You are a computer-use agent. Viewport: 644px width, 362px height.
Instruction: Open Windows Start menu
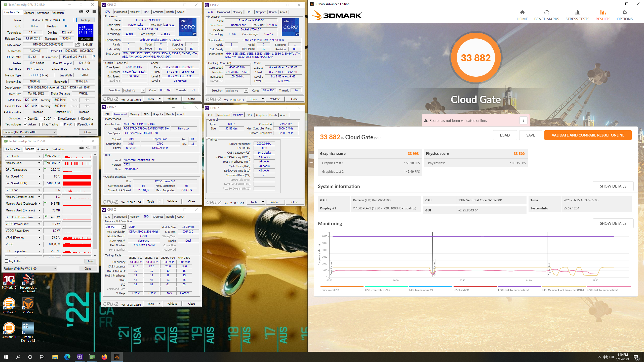(x=6, y=357)
